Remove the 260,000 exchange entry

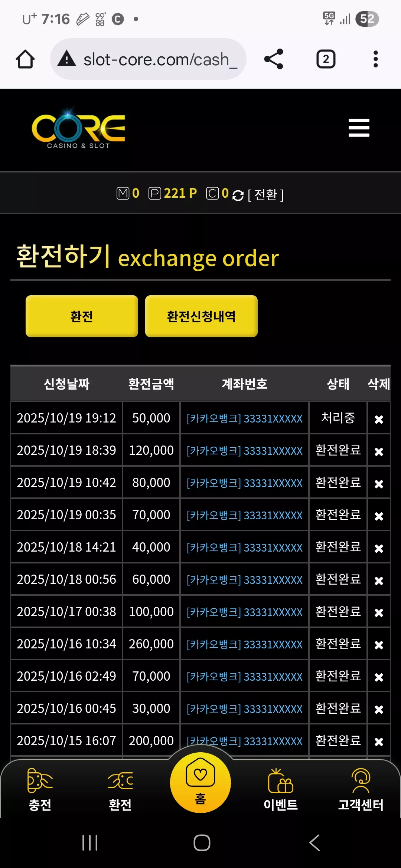379,645
